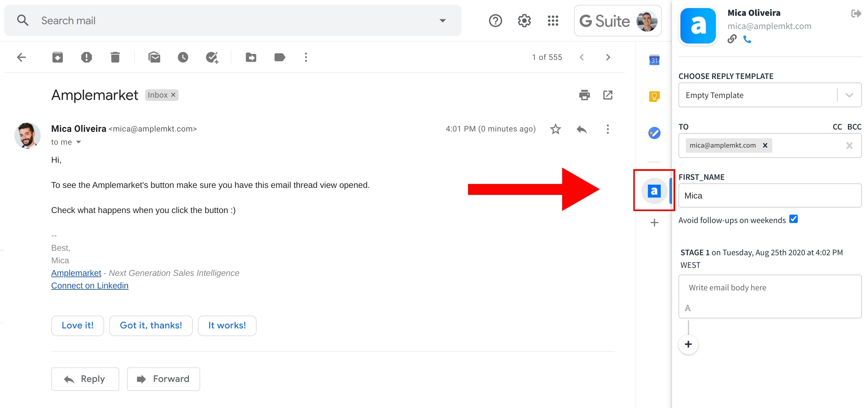Open text formatting A icon
This screenshot has width=868, height=408.
[x=688, y=308]
